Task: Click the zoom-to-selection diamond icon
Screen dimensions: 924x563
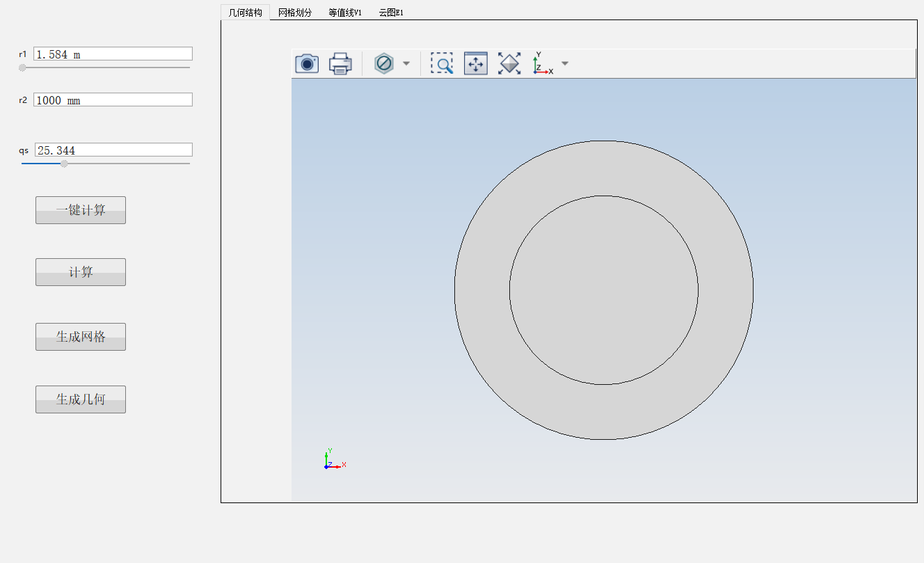Action: click(x=509, y=63)
